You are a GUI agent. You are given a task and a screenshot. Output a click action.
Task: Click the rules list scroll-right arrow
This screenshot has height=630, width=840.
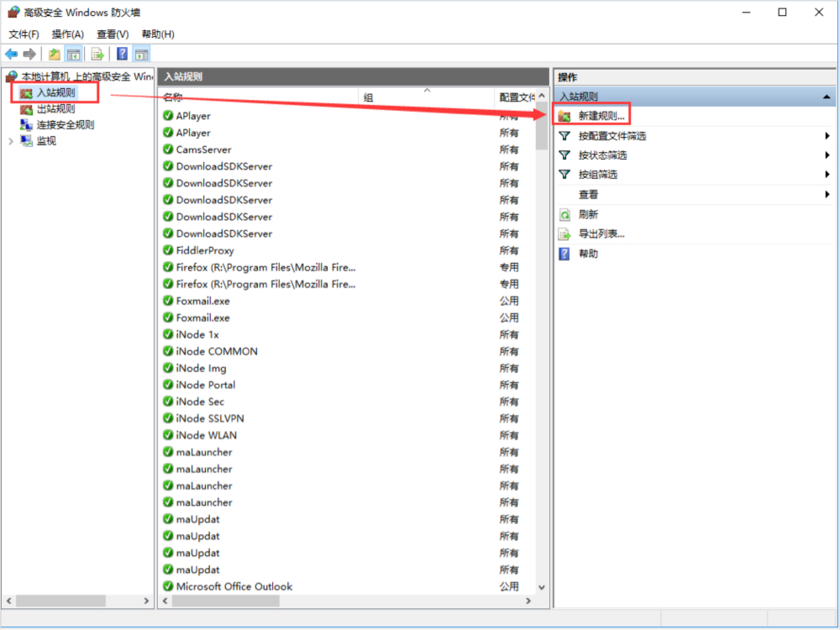(528, 601)
